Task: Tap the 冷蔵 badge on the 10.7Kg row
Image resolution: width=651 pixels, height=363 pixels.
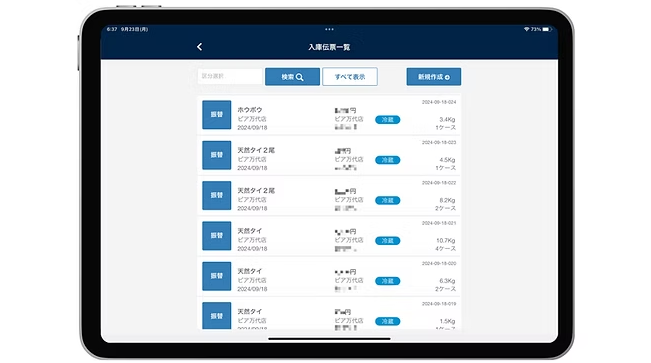Action: point(387,240)
